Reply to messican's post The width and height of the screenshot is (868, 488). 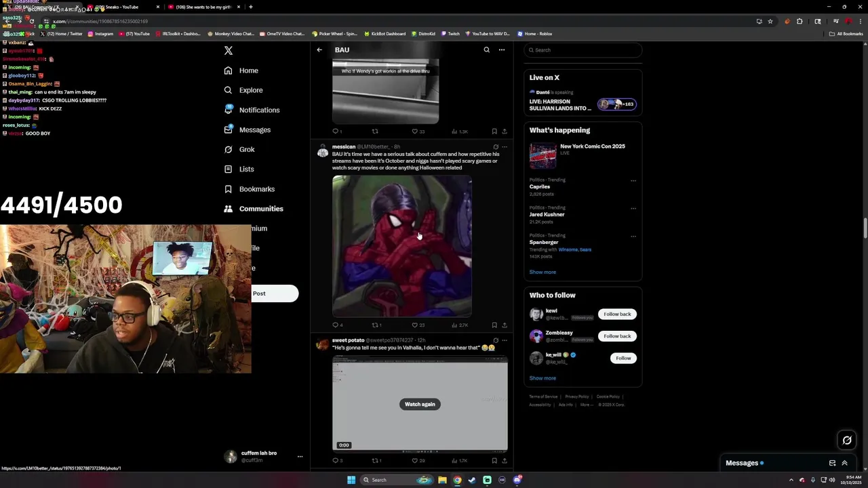[337, 325]
